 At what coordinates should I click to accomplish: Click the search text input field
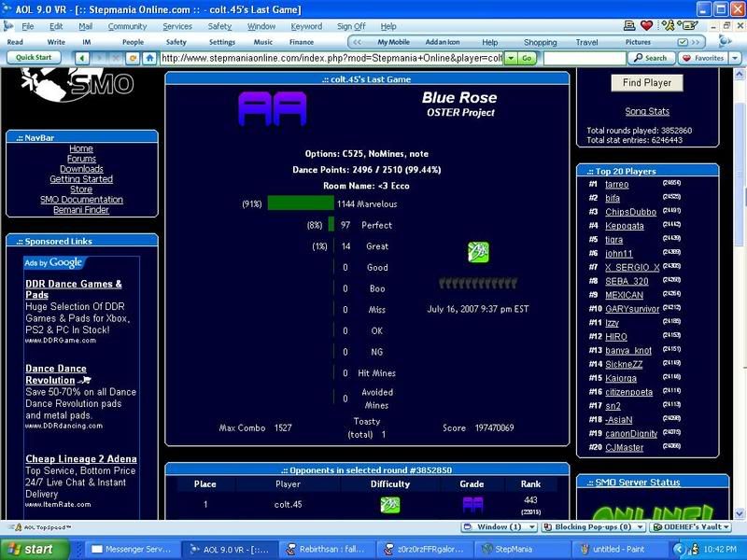(585, 58)
